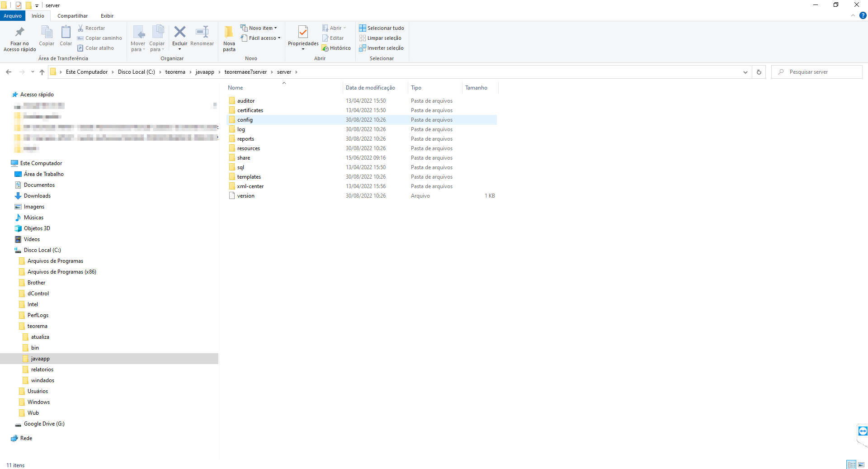Screen dimensions: 868x469
Task: Navigate to javaapp in address bar
Action: pos(205,72)
